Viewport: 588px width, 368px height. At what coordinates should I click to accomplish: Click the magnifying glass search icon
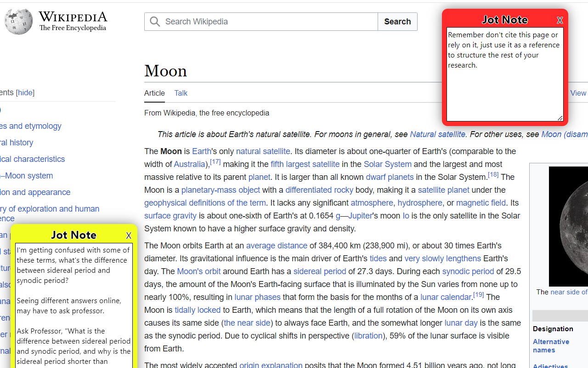[x=155, y=21]
